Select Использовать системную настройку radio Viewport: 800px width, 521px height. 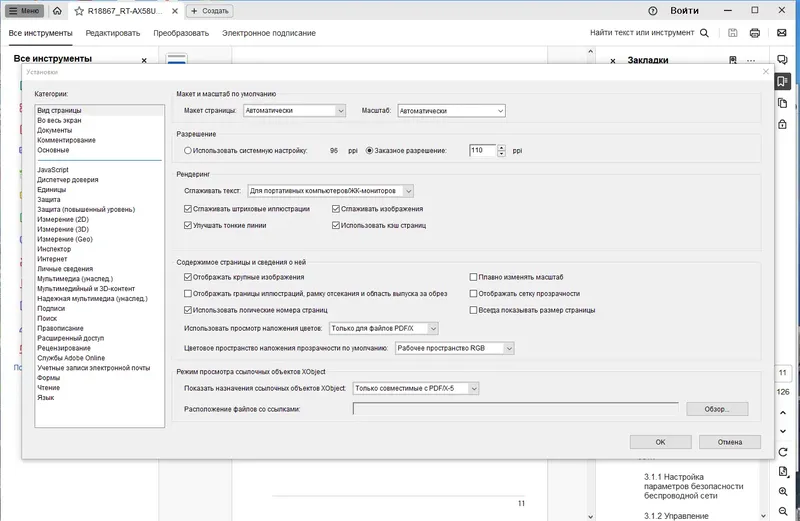click(x=188, y=151)
